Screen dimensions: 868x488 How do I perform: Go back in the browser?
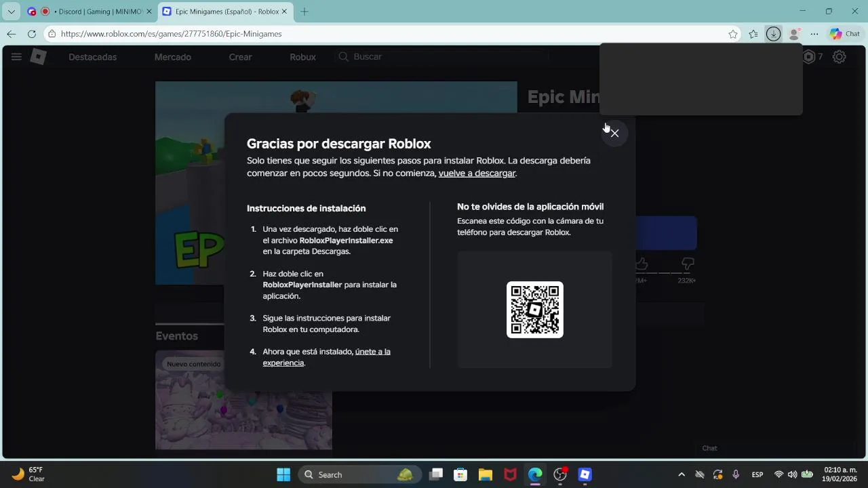click(x=12, y=34)
